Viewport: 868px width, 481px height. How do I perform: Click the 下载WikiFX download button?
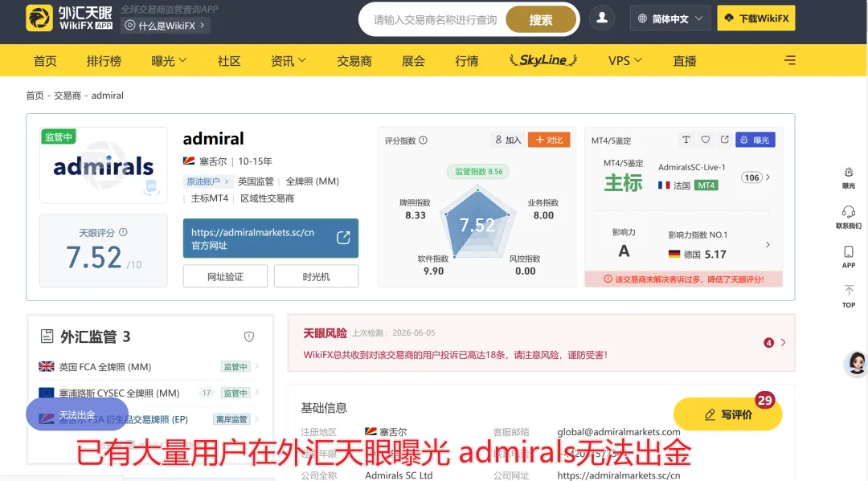756,18
